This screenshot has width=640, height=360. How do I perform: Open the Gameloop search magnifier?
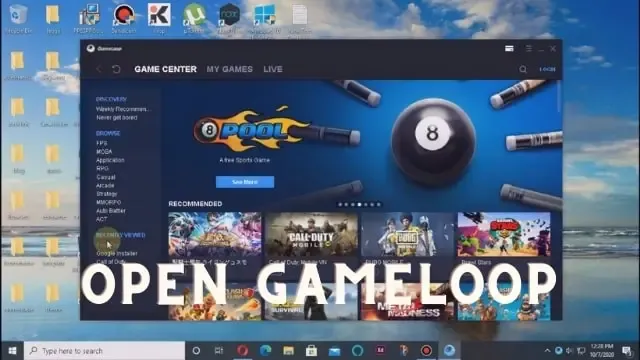coord(523,69)
